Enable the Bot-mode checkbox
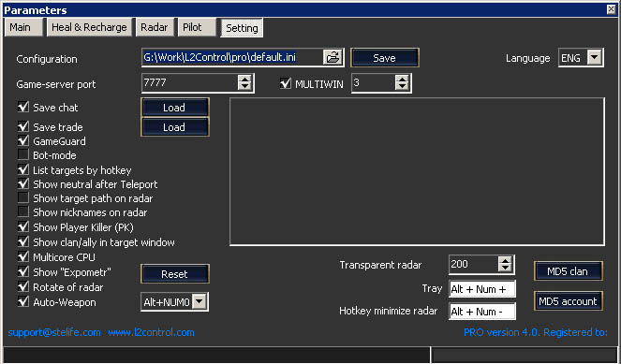Screen dimensions: 621x364 [x=23, y=154]
